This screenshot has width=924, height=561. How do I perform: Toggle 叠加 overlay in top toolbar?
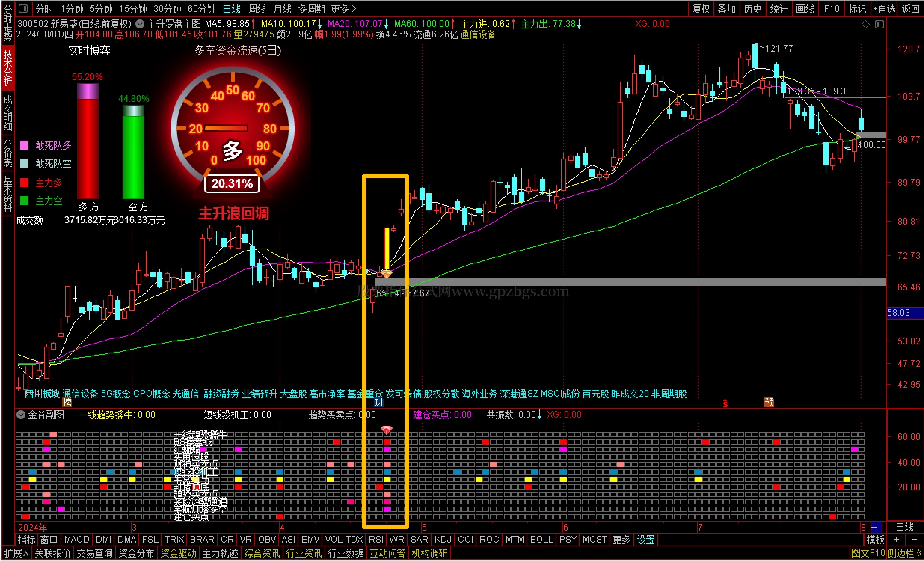coord(727,9)
